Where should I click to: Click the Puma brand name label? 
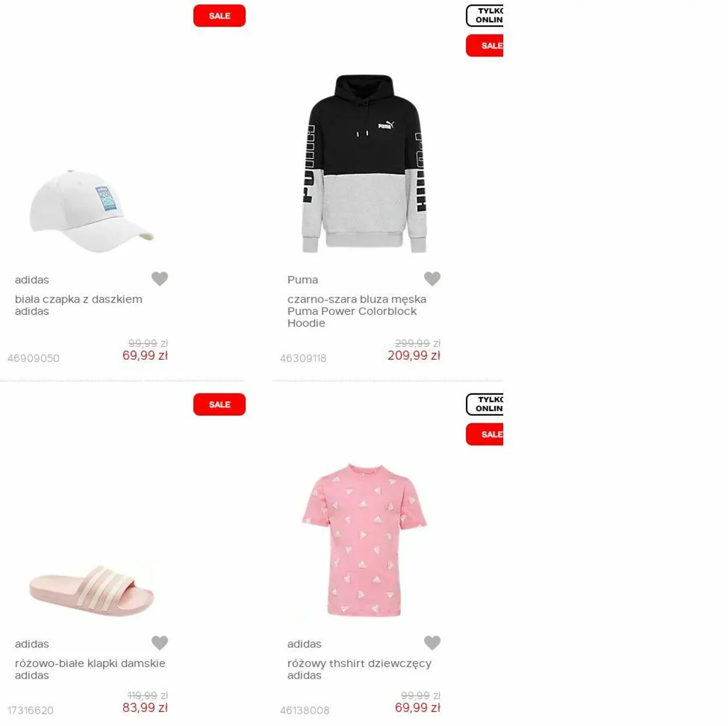pos(303,280)
